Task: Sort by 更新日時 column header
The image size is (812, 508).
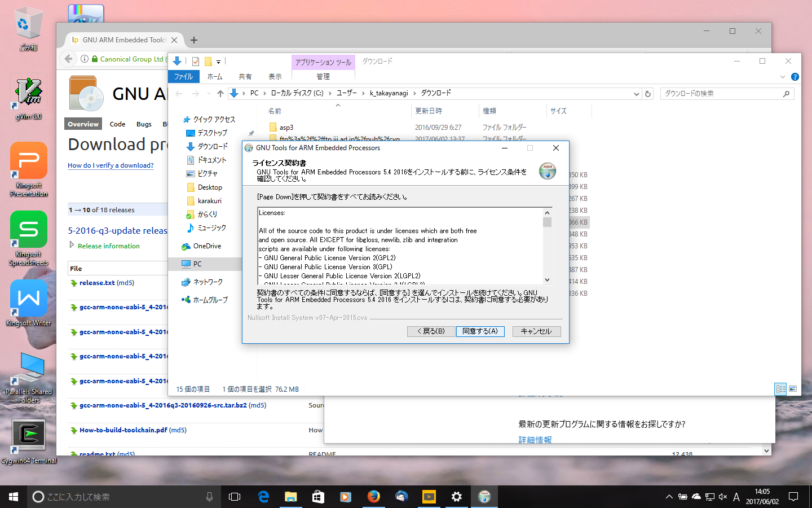Action: pos(429,111)
